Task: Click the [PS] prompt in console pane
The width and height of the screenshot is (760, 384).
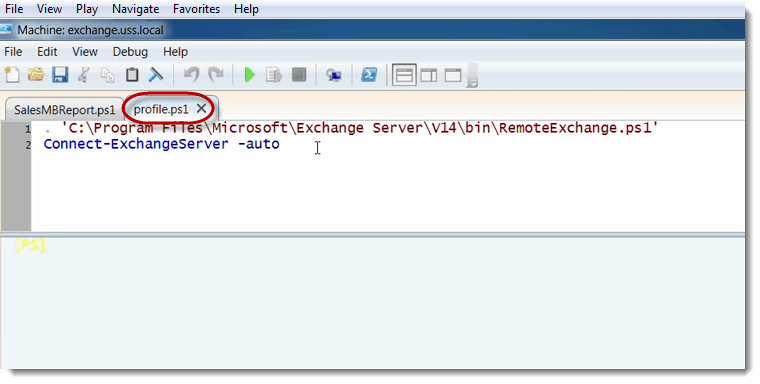Action: 30,245
